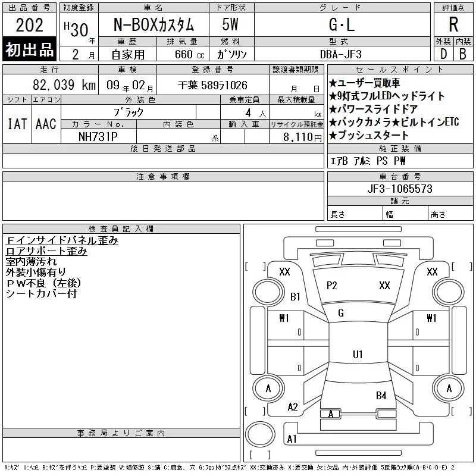Click the recycle deposit 8,110円
Image resolution: width=476 pixels, height=476 pixels.
click(302, 137)
